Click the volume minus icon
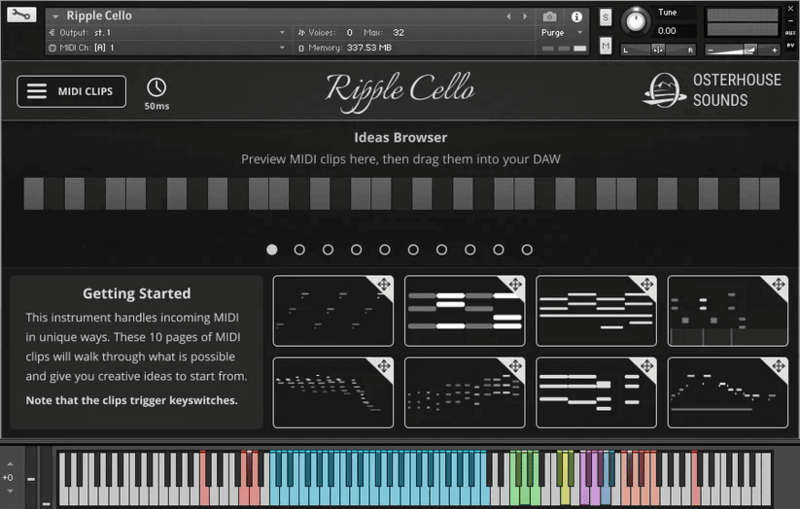Image resolution: width=800 pixels, height=509 pixels. (710, 50)
